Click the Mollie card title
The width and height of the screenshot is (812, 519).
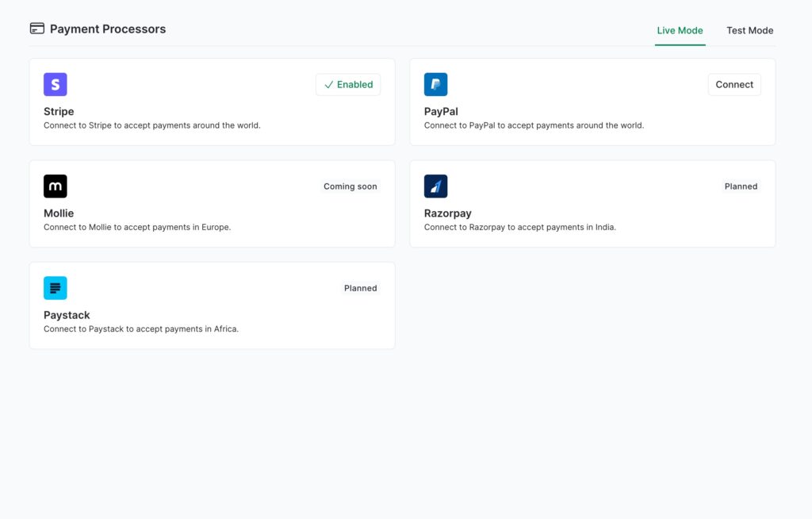[59, 213]
